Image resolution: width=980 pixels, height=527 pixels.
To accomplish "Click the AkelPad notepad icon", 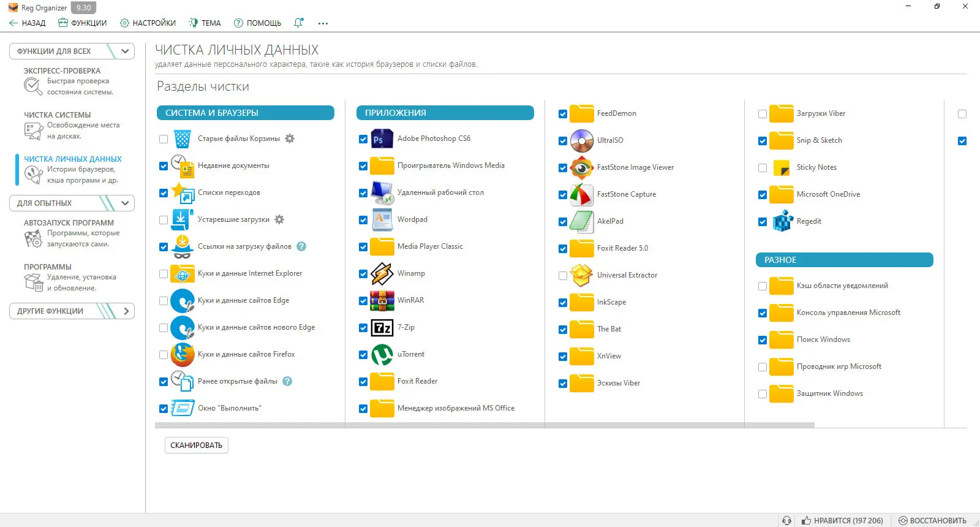I will coord(582,222).
